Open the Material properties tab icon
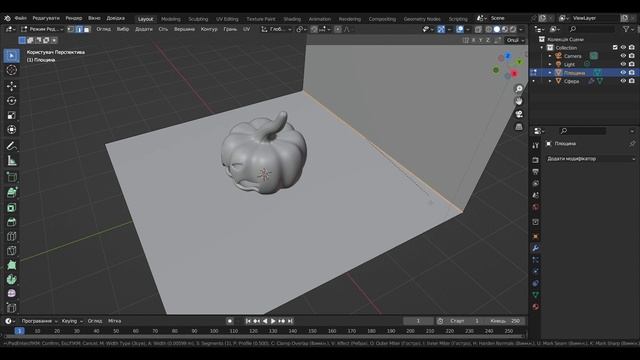 [x=536, y=306]
